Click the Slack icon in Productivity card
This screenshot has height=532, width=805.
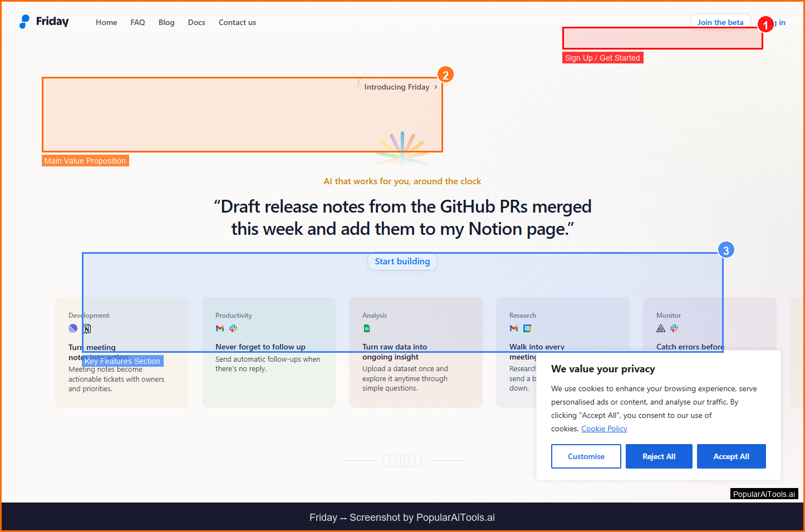click(233, 328)
